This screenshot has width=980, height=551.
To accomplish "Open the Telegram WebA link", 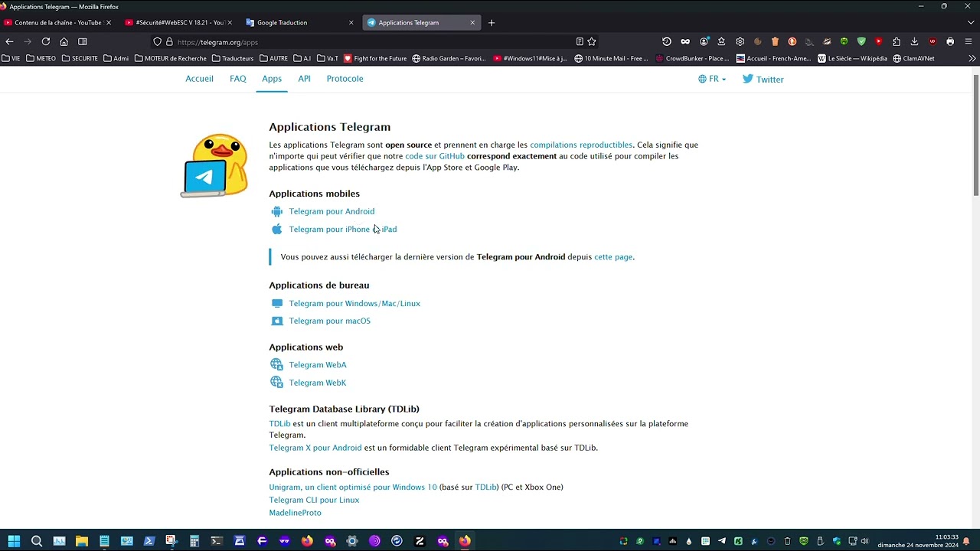I will tap(318, 364).
